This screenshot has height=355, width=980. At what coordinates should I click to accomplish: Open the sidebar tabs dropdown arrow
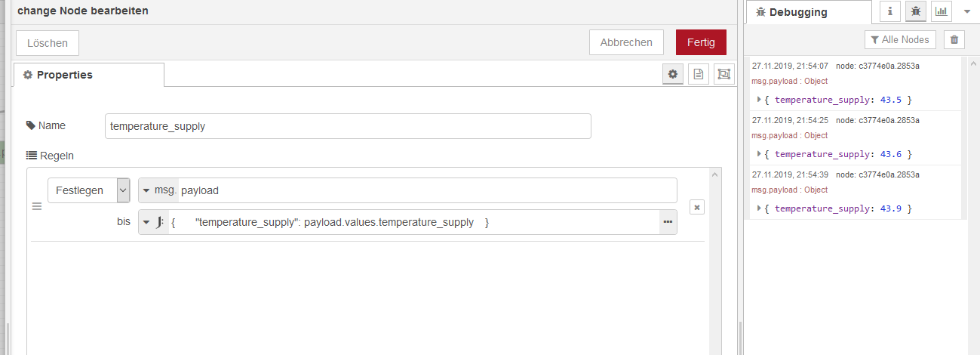click(x=966, y=11)
